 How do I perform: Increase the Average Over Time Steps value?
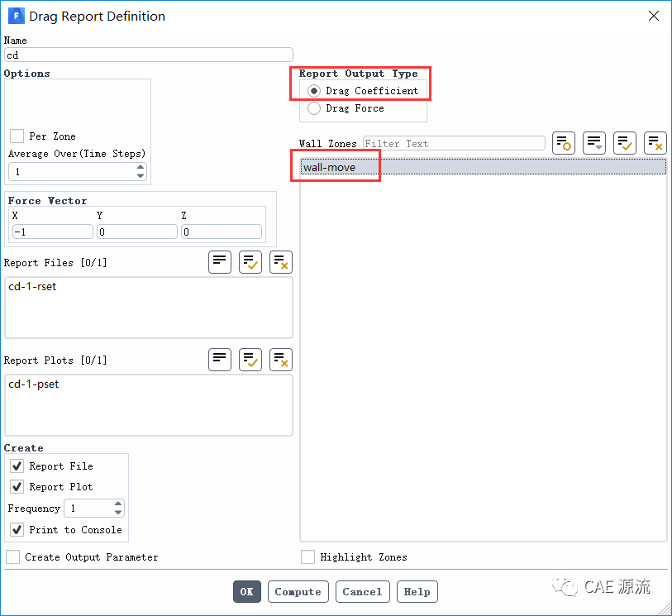point(141,167)
